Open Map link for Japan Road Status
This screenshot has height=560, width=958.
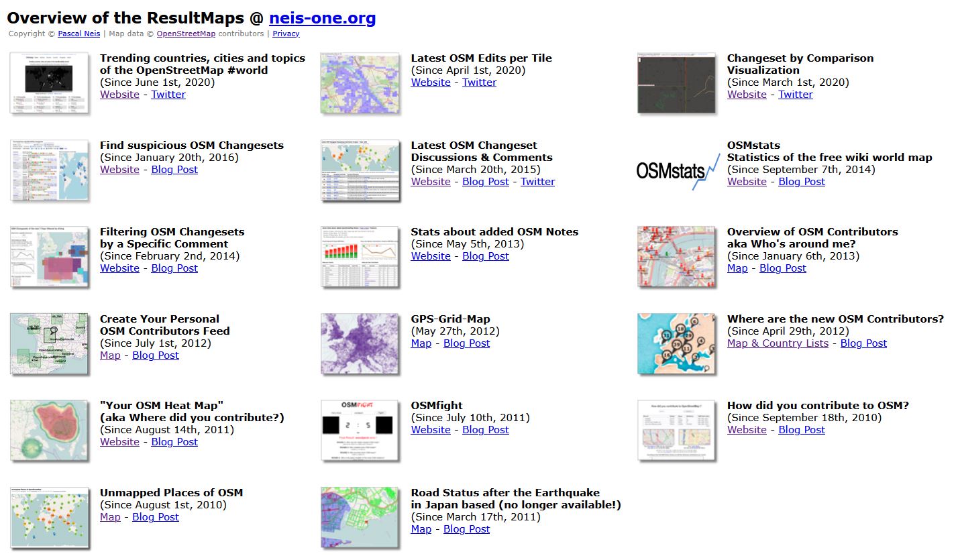click(421, 529)
